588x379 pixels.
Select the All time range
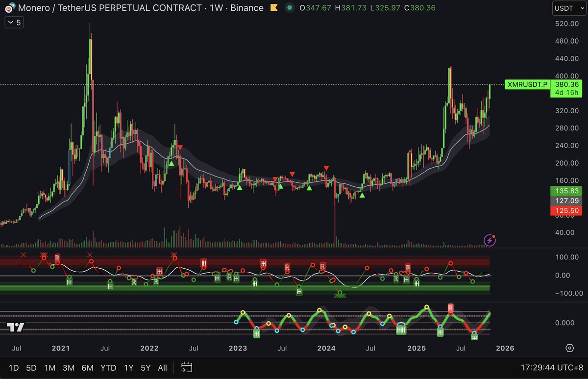coord(163,368)
